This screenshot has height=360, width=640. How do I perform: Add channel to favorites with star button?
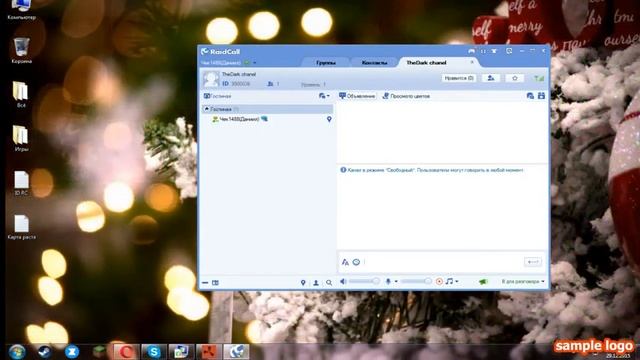(x=515, y=78)
